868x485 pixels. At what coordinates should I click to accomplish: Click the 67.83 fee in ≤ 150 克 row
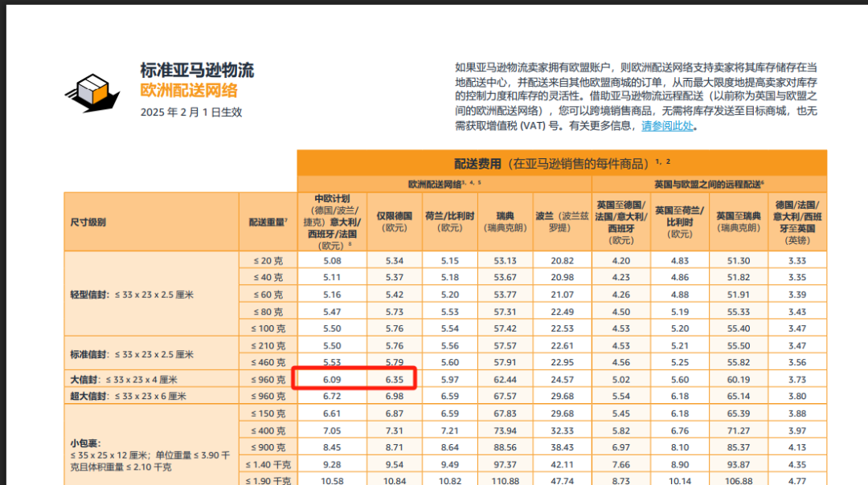[505, 414]
